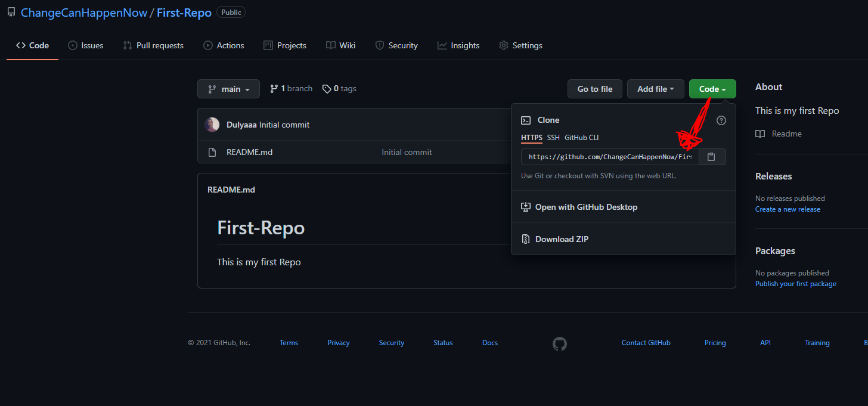
Task: Open the Training footer link
Action: coord(817,343)
